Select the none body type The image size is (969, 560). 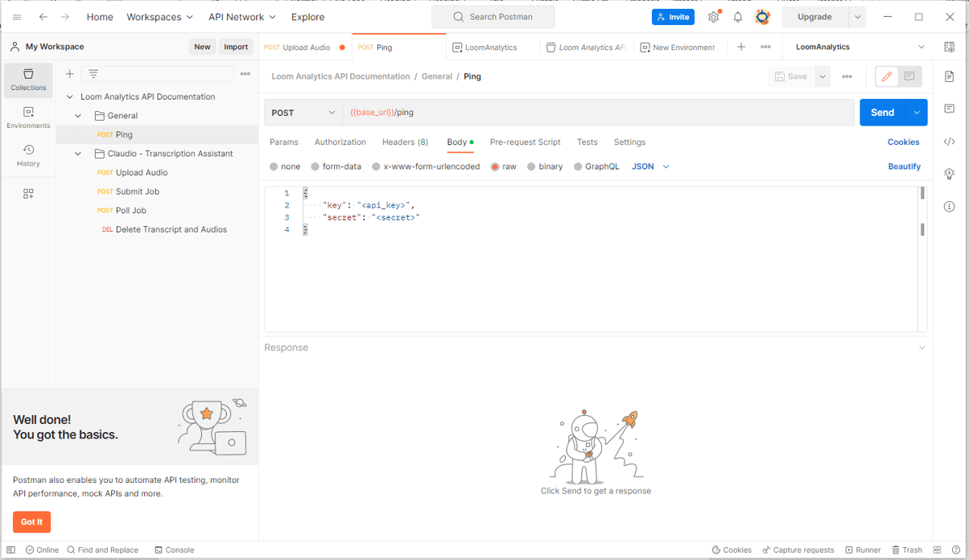click(285, 167)
